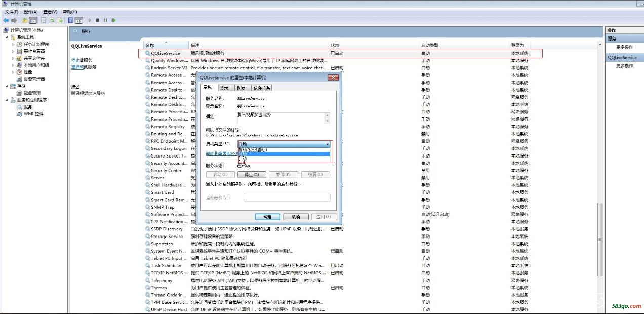Select the 任务计划程序 clock icon in the tree

click(20, 44)
